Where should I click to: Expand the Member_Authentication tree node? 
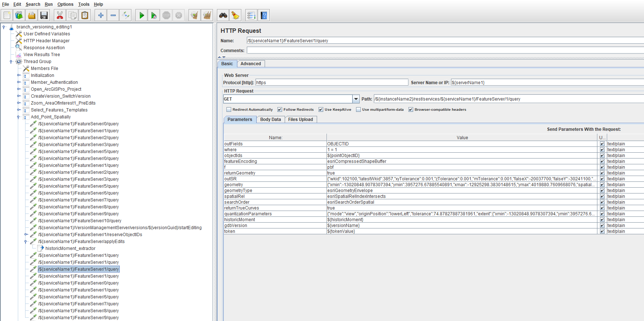[x=19, y=82]
